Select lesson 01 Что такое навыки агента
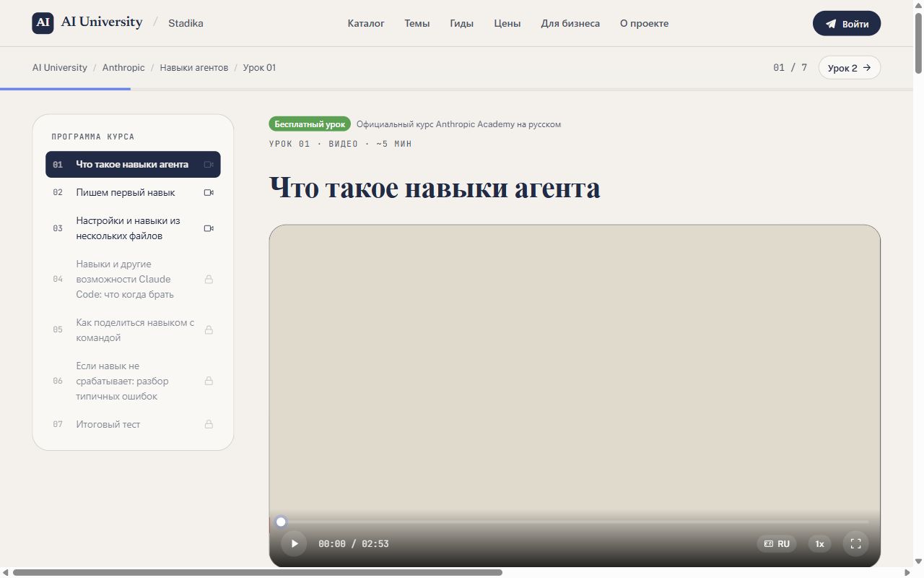Screen dimensions: 924x578 [x=133, y=164]
